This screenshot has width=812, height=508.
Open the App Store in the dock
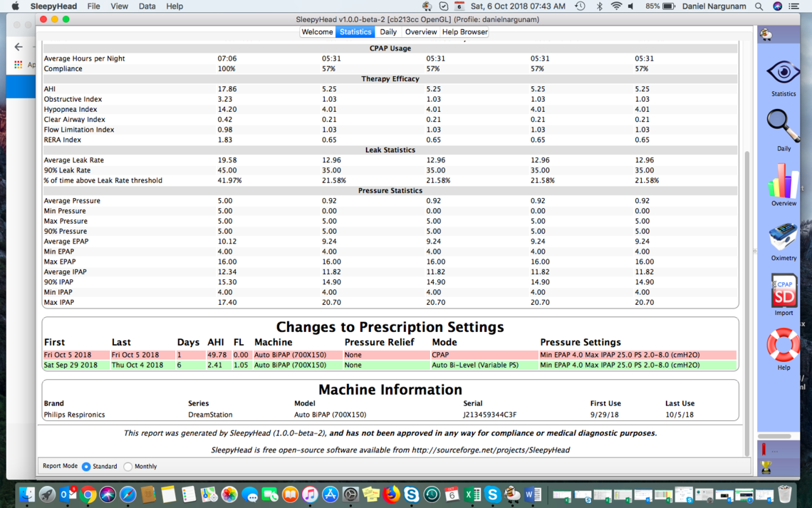330,494
